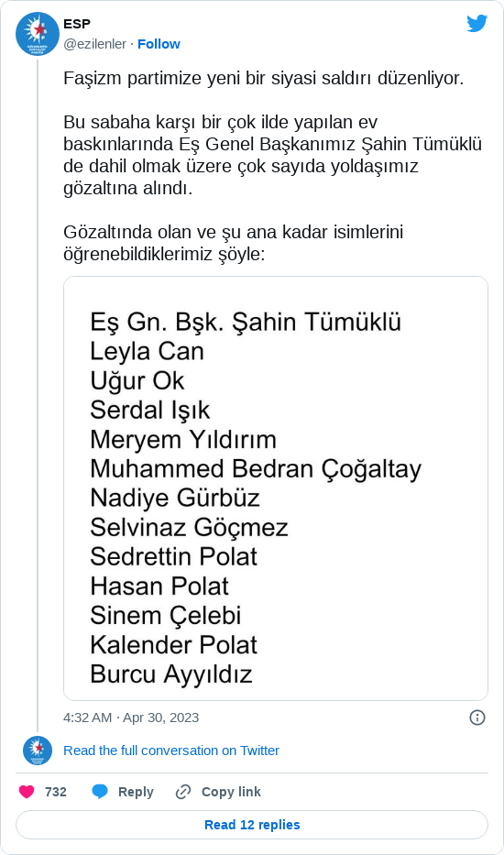This screenshot has height=855, width=504.
Task: Click the Twitter bird logo
Action: click(x=477, y=24)
